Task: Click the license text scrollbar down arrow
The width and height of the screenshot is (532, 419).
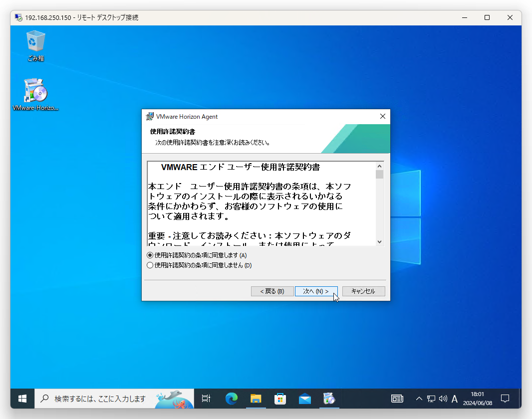Action: point(380,242)
